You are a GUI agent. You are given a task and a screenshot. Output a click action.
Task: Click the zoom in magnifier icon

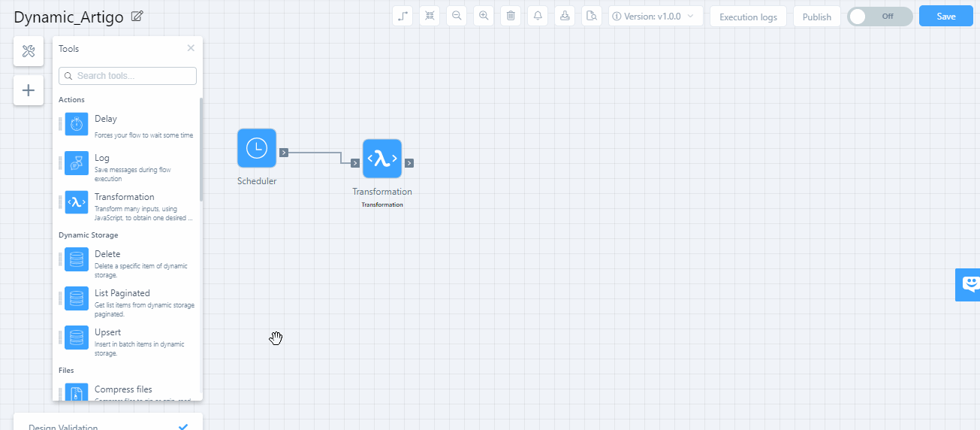(484, 16)
